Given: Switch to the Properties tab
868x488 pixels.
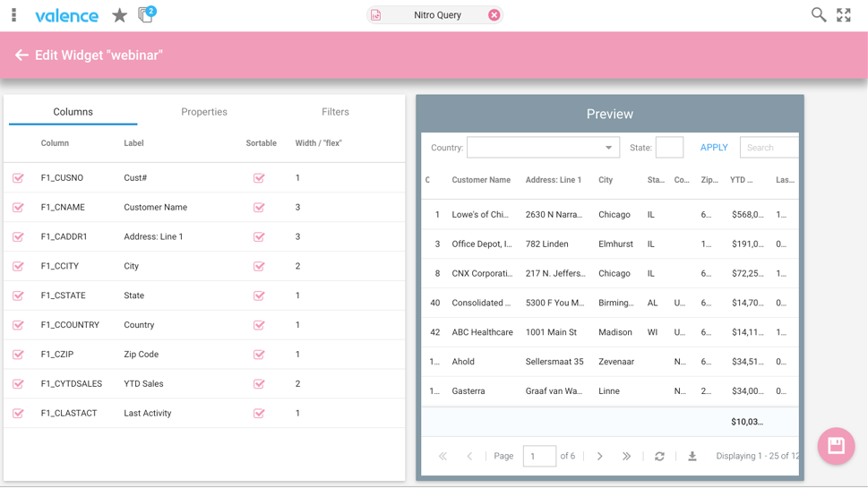Looking at the screenshot, I should coord(204,112).
